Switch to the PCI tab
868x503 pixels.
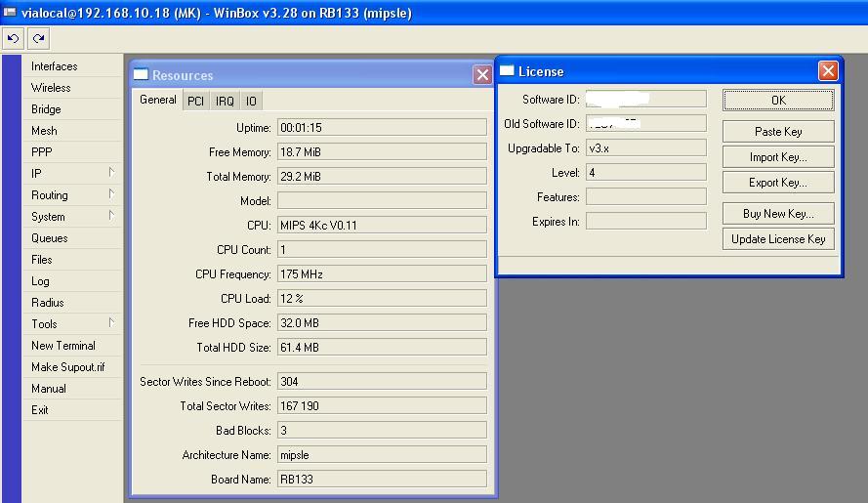[196, 101]
